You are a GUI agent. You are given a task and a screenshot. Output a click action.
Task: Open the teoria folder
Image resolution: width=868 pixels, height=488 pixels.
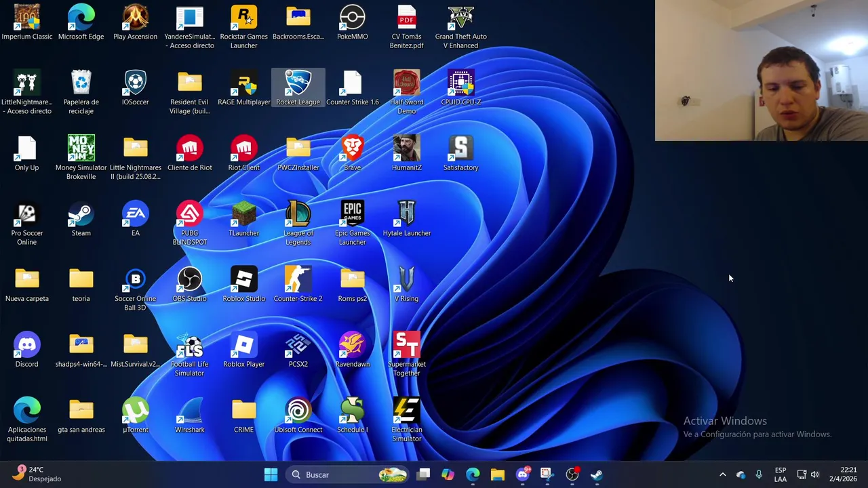[x=81, y=284]
